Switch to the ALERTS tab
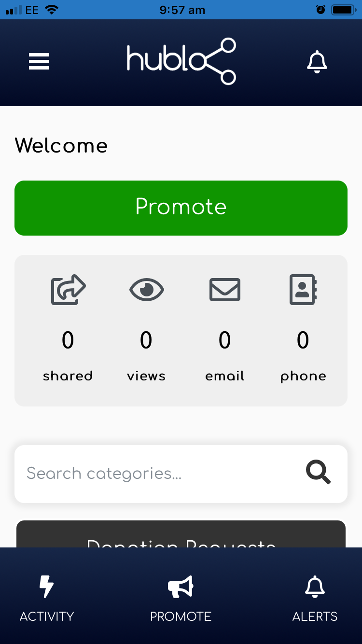Image resolution: width=362 pixels, height=644 pixels. pos(315,596)
